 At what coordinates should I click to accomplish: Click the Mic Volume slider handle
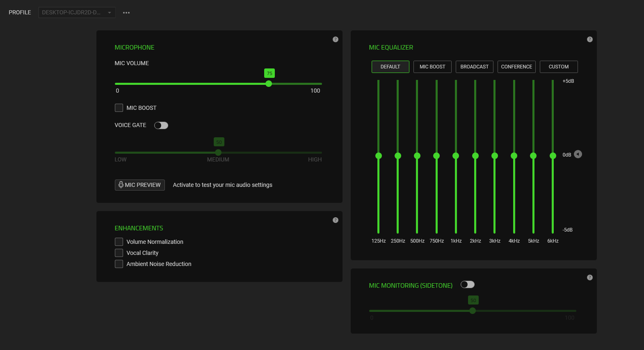point(269,84)
